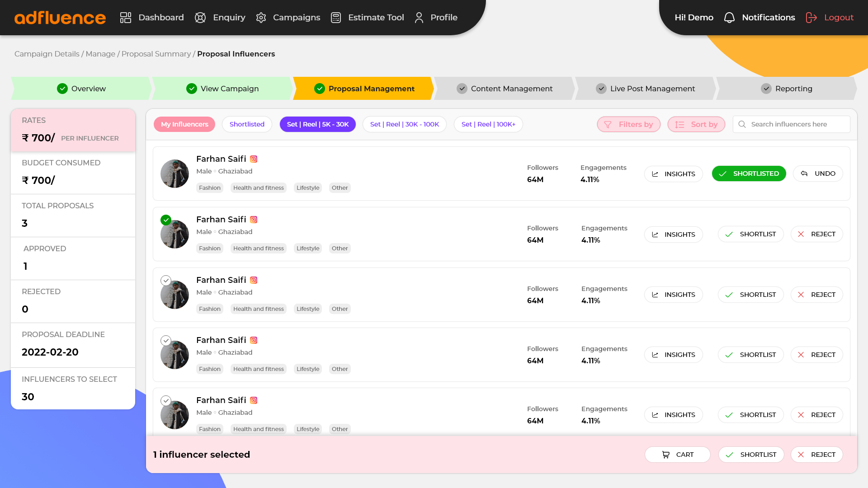
Task: Switch to Set Reel 30K - 100K tab
Action: [404, 124]
